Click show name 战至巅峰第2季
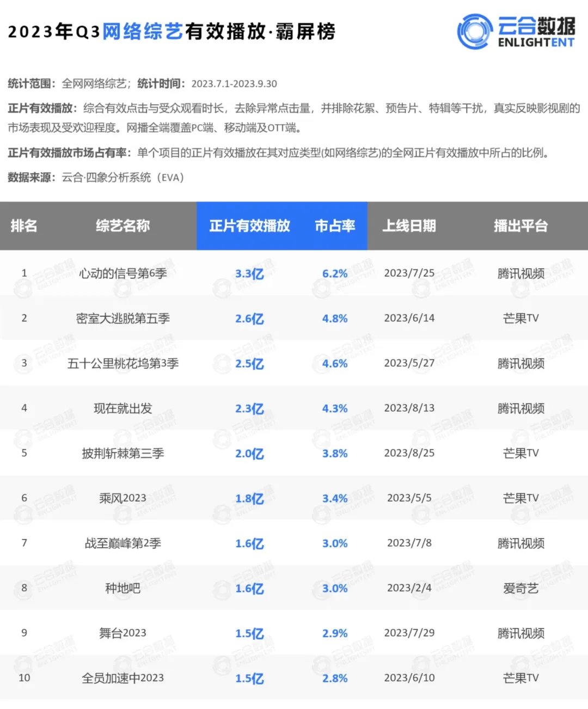This screenshot has width=588, height=709. click(x=122, y=543)
